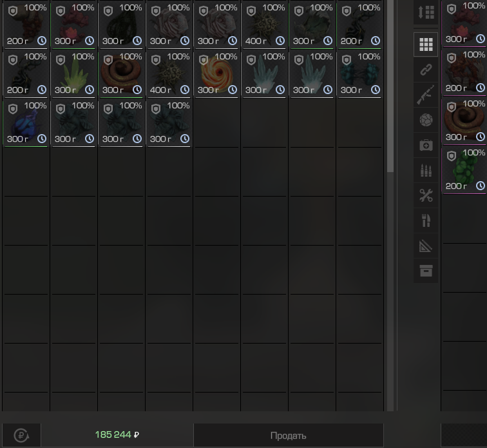Click the inventory vertical scrollbar
The image size is (487, 448).
click(390, 86)
